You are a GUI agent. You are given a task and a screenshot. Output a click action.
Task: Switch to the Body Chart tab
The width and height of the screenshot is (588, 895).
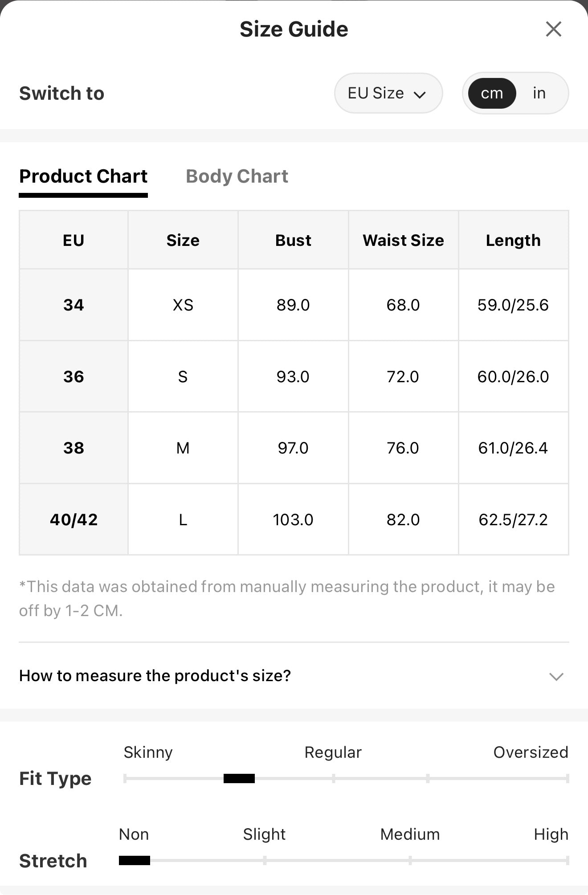237,176
